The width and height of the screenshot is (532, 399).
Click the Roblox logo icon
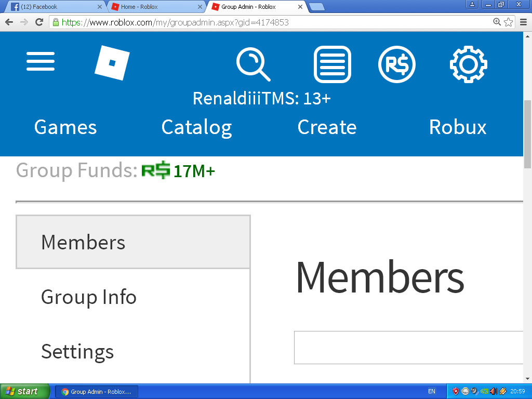tap(112, 63)
